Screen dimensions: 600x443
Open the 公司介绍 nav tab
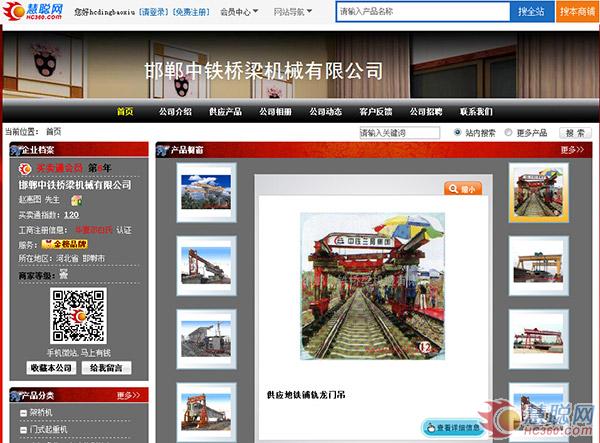pyautogui.click(x=175, y=111)
